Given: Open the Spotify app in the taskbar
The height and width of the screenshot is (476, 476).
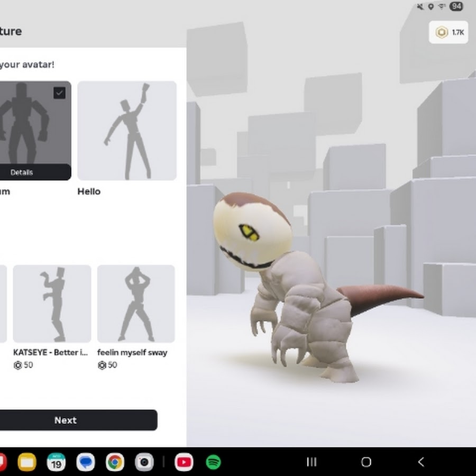Looking at the screenshot, I should pos(213,462).
